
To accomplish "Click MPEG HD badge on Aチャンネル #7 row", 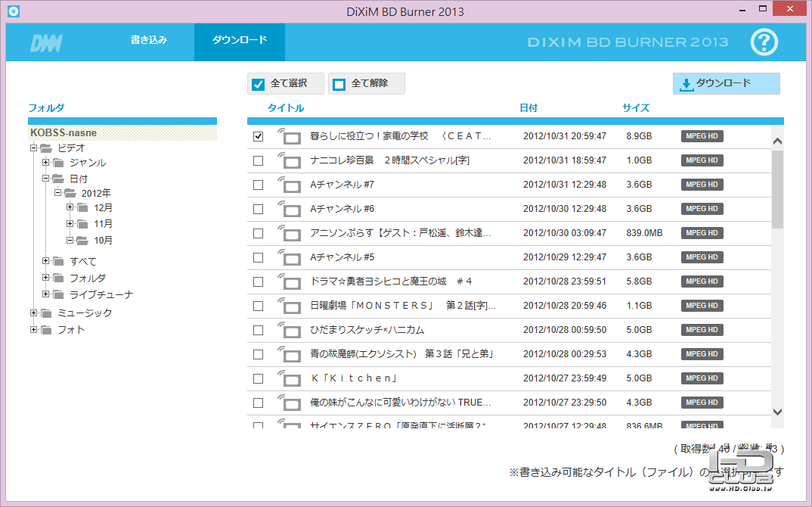I will (x=702, y=185).
